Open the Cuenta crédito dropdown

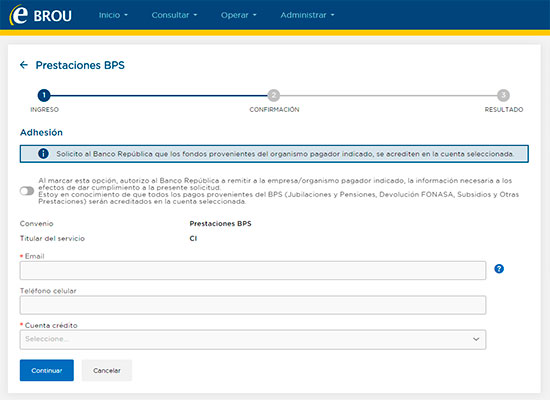pyautogui.click(x=253, y=339)
